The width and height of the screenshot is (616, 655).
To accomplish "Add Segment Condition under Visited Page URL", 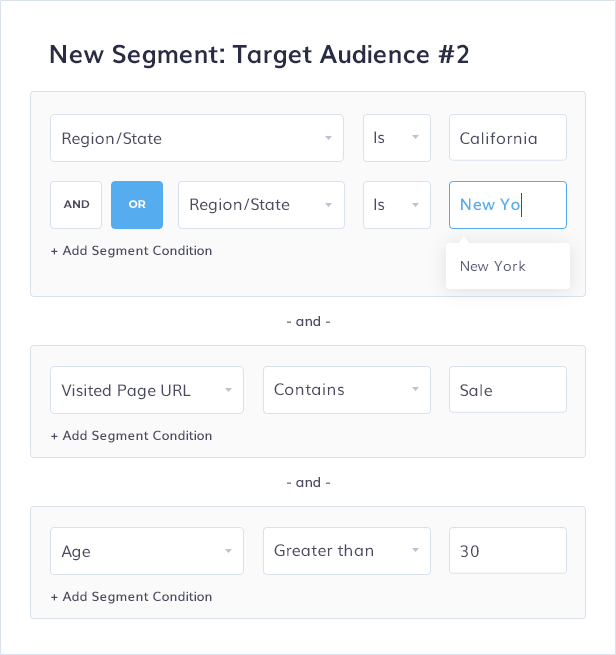I will point(131,436).
